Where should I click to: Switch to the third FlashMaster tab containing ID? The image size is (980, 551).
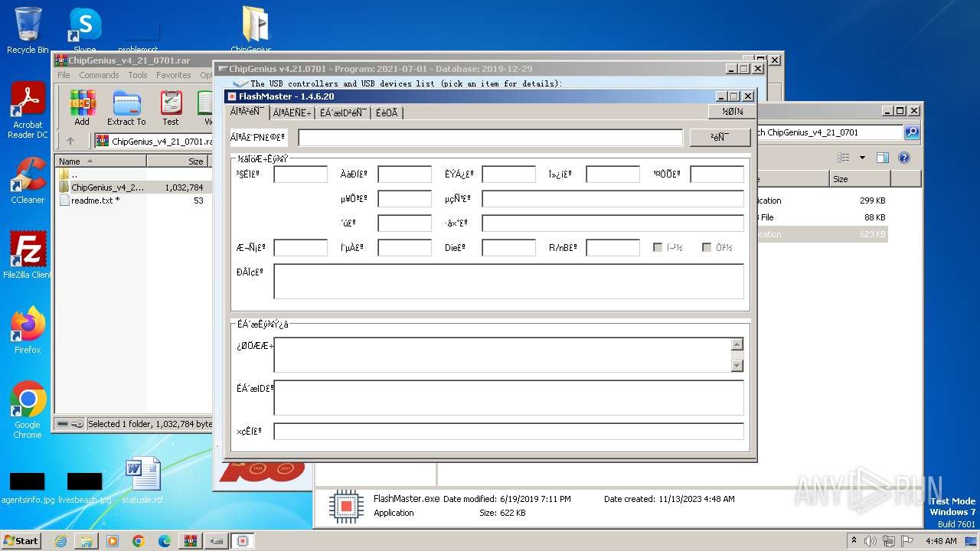pos(343,112)
